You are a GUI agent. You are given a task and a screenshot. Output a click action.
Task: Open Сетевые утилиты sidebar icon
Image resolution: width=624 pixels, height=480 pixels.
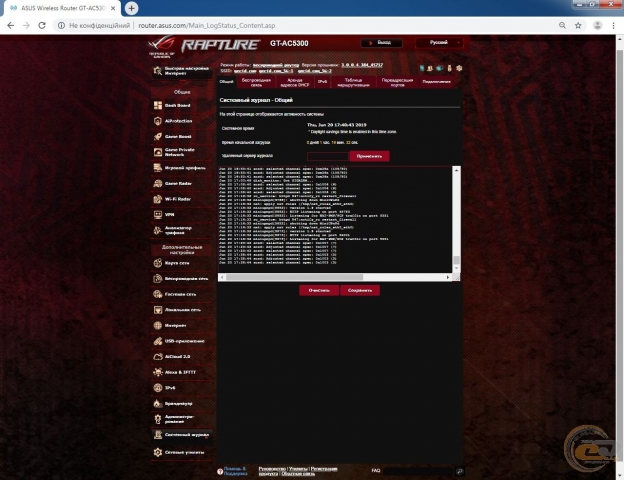click(x=158, y=453)
